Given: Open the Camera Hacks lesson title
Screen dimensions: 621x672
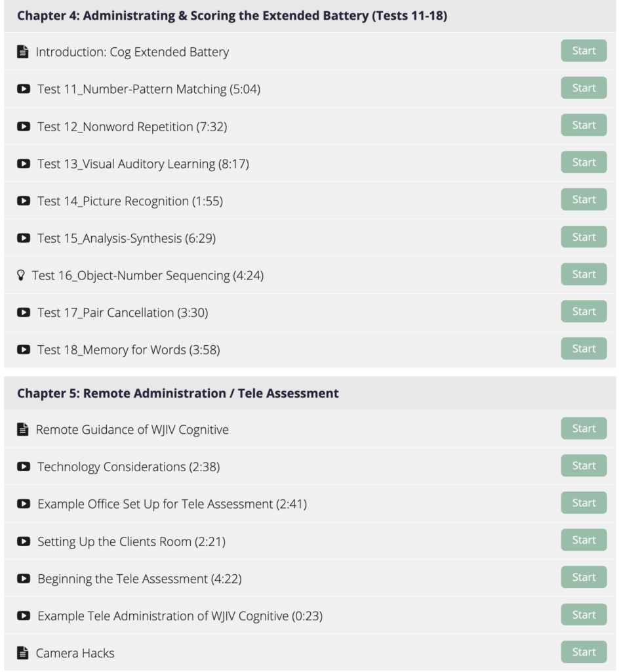Looking at the screenshot, I should 75,653.
